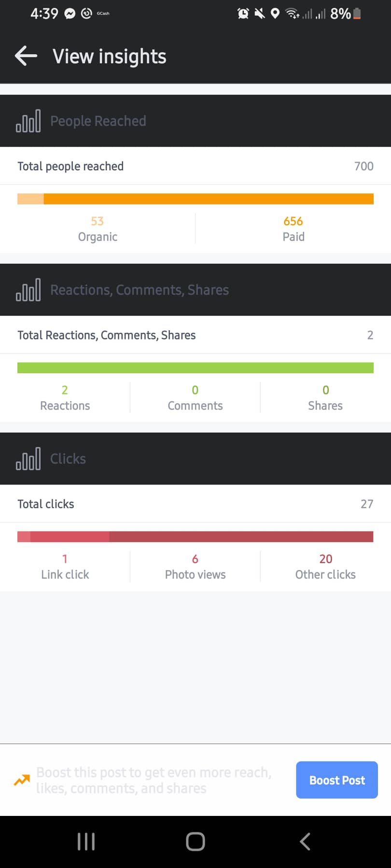This screenshot has height=868, width=391.
Task: Click the Reactions, Comments, Shares chart icon
Action: click(28, 290)
